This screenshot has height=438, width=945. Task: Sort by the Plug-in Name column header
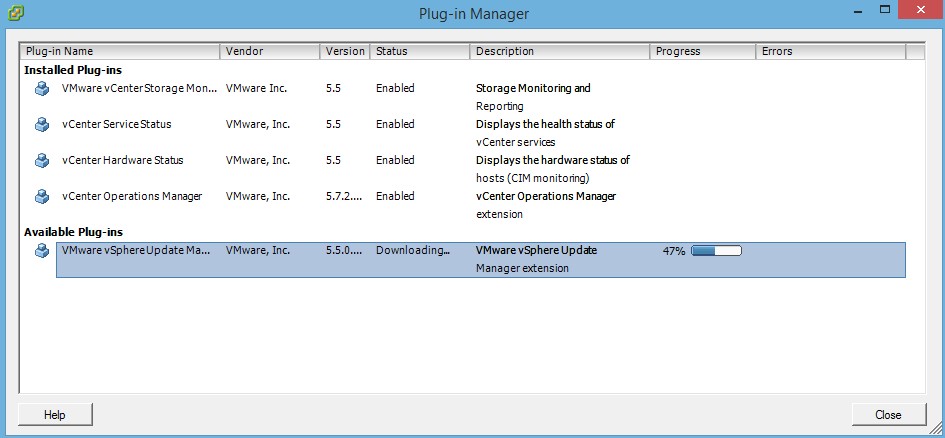click(x=121, y=52)
